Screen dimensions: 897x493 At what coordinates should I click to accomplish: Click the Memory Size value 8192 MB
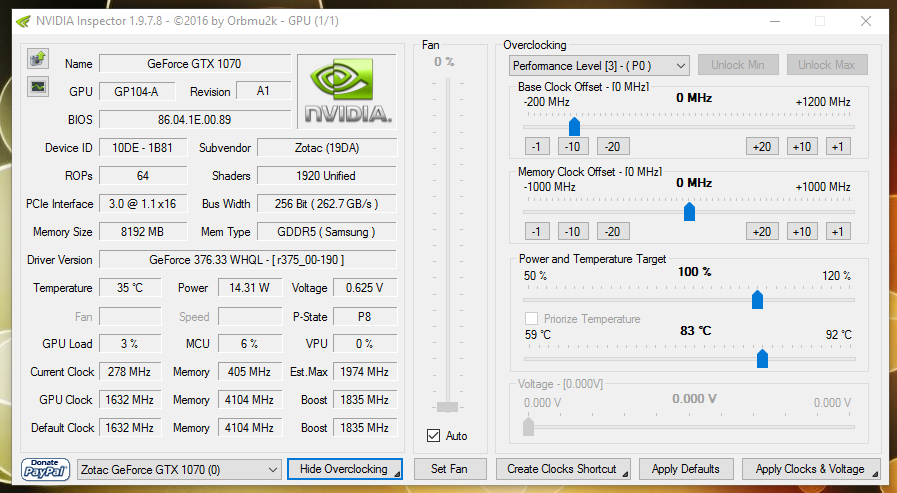142,232
